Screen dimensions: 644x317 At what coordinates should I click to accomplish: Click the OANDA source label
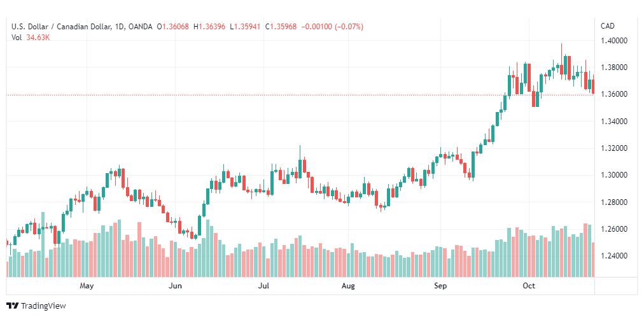141,27
